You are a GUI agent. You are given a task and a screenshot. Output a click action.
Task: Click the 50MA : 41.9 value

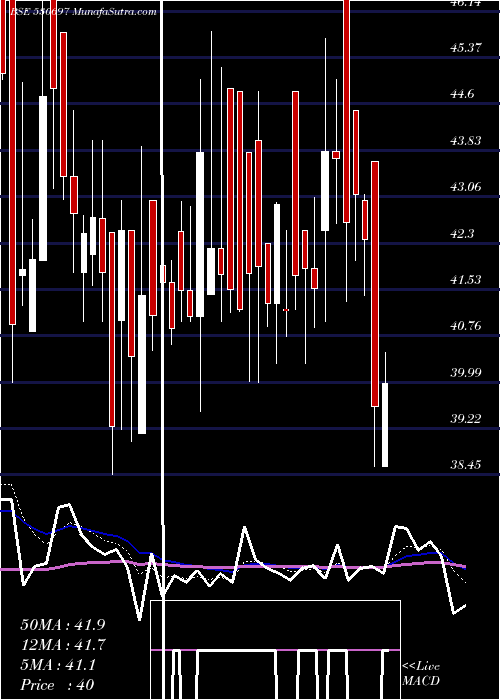63,625
